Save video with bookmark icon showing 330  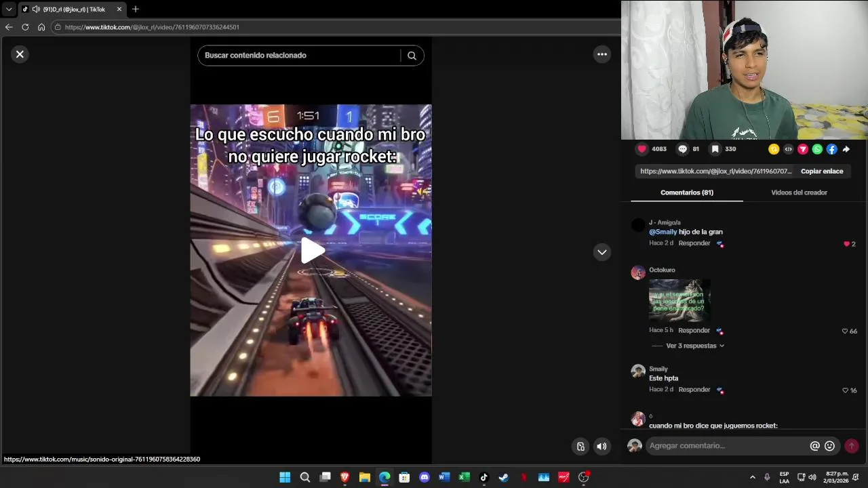pos(715,149)
